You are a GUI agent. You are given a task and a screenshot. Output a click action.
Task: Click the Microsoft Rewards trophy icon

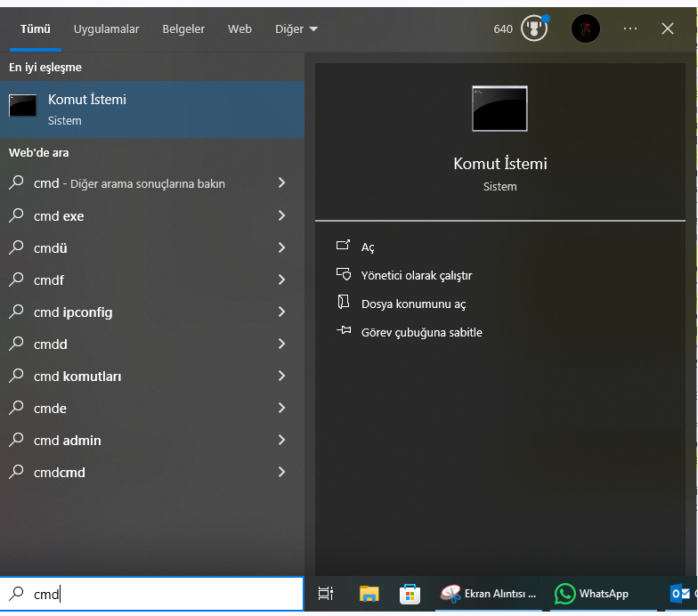click(x=533, y=28)
